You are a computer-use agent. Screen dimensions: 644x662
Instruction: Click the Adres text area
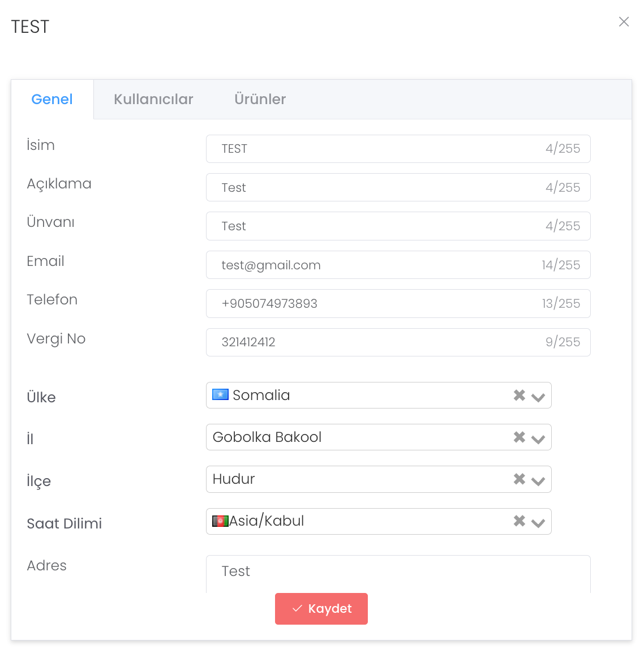(x=396, y=574)
